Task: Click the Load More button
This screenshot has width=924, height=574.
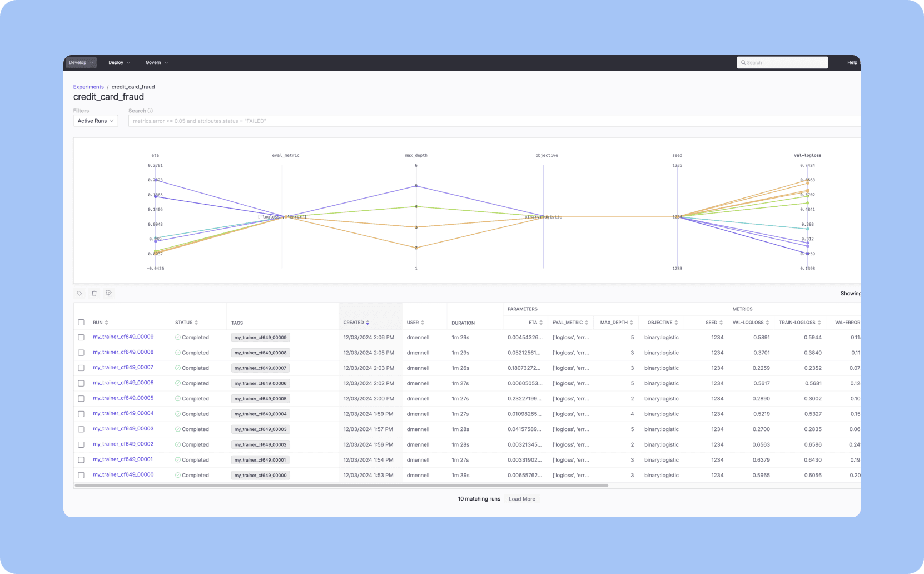Action: click(522, 499)
